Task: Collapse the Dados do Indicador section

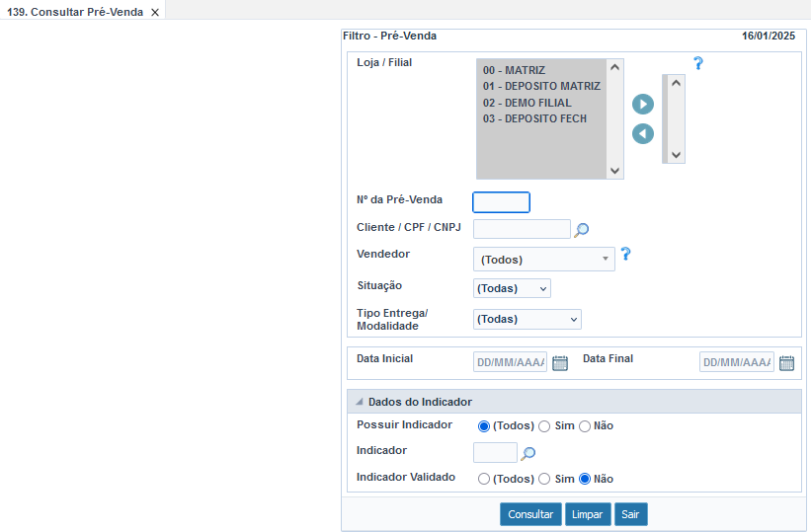Action: pyautogui.click(x=360, y=402)
